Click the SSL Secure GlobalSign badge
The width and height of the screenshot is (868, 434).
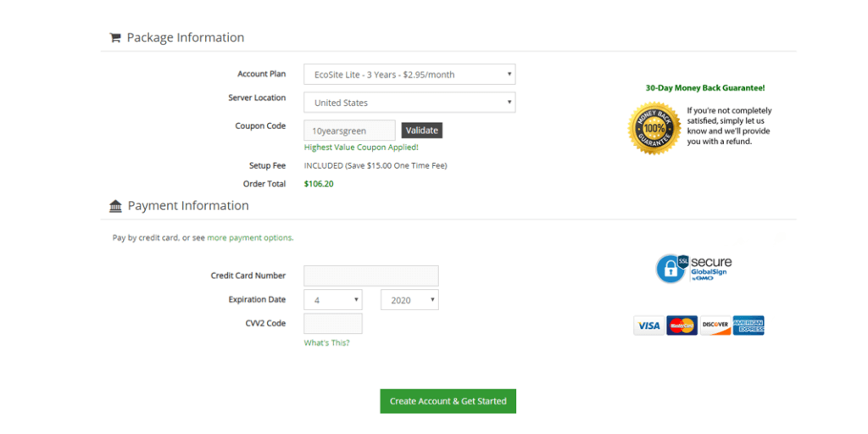[693, 268]
